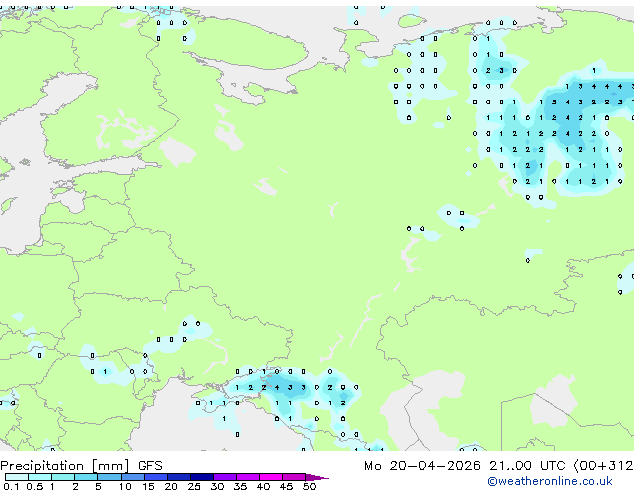Select the 2–5 mm legend color swatch
Image resolution: width=634 pixels, height=490 pixels.
[x=86, y=477]
